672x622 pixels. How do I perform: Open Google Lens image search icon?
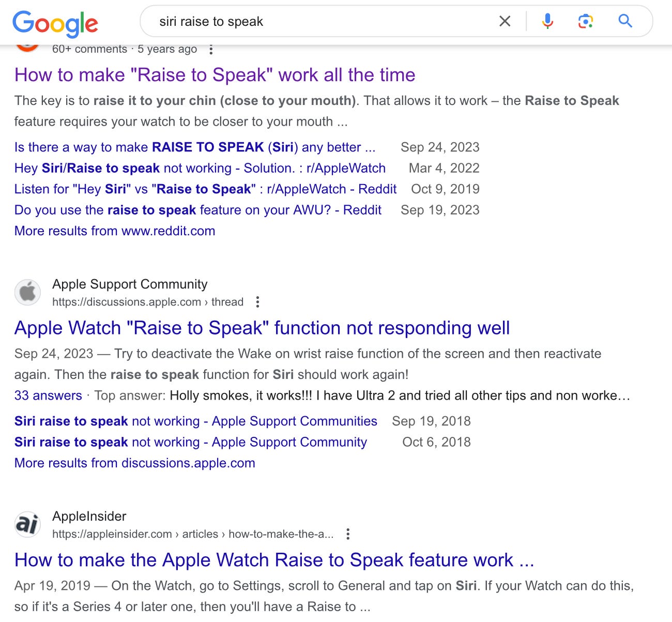click(585, 21)
